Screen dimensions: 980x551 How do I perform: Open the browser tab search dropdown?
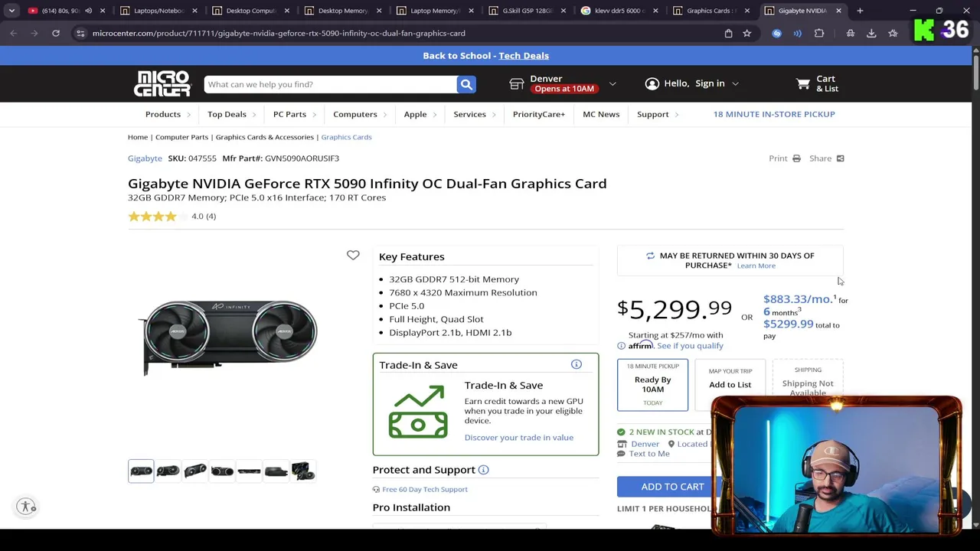11,11
